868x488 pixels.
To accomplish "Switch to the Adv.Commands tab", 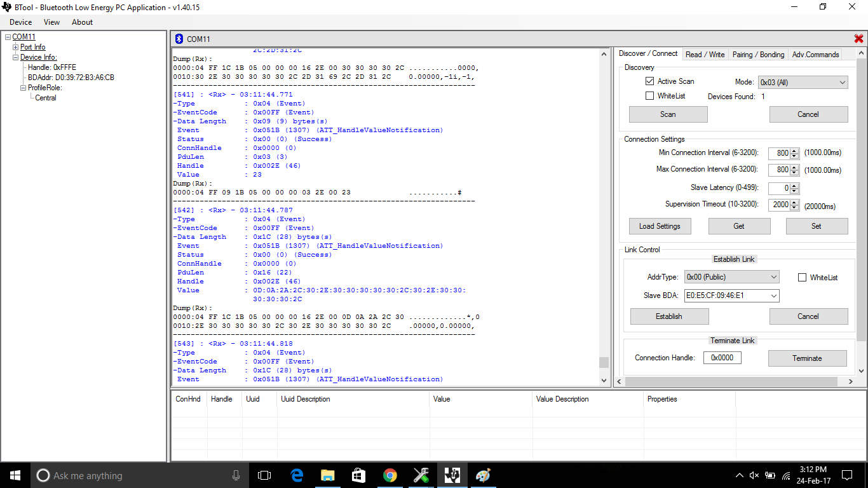I will pos(815,55).
